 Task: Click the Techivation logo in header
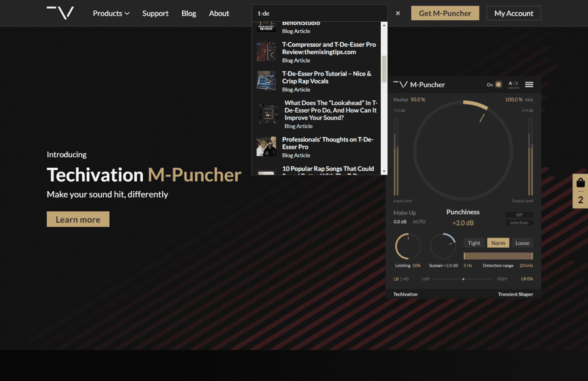click(x=60, y=13)
